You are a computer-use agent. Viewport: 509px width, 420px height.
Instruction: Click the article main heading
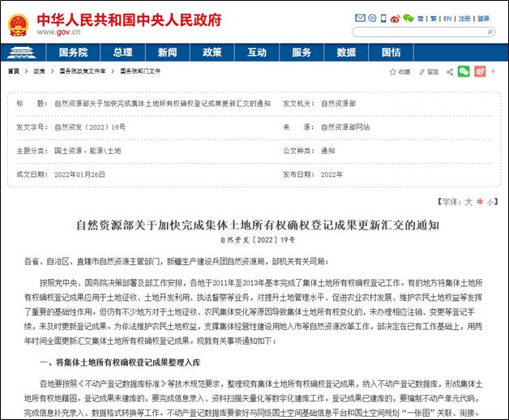pyautogui.click(x=258, y=225)
